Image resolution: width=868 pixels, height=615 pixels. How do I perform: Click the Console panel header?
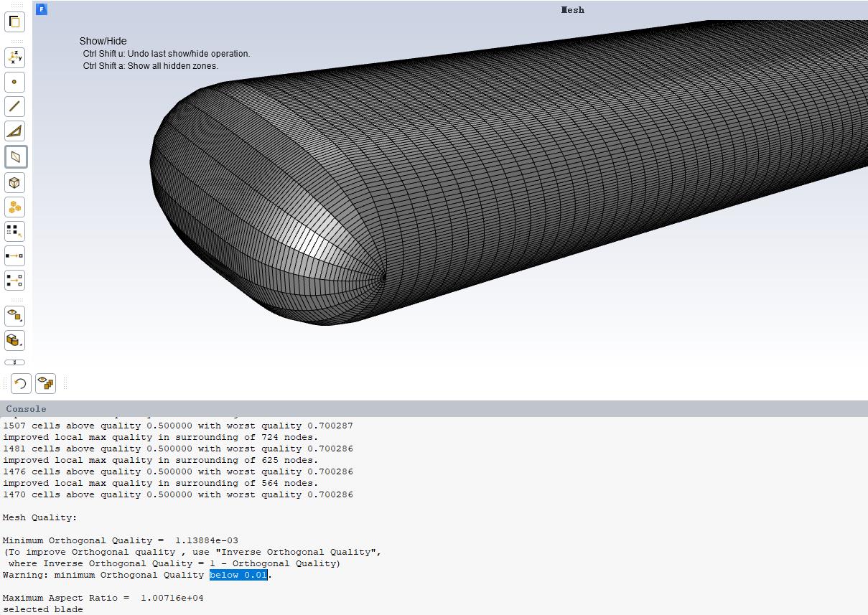coord(26,408)
